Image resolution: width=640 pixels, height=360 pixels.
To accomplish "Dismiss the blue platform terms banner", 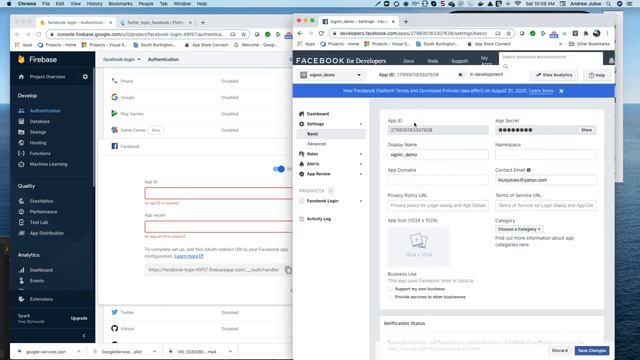I will pyautogui.click(x=562, y=91).
